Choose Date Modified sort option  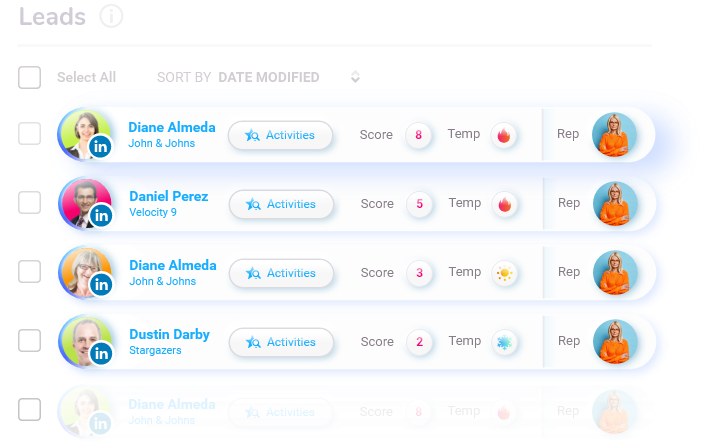(268, 77)
